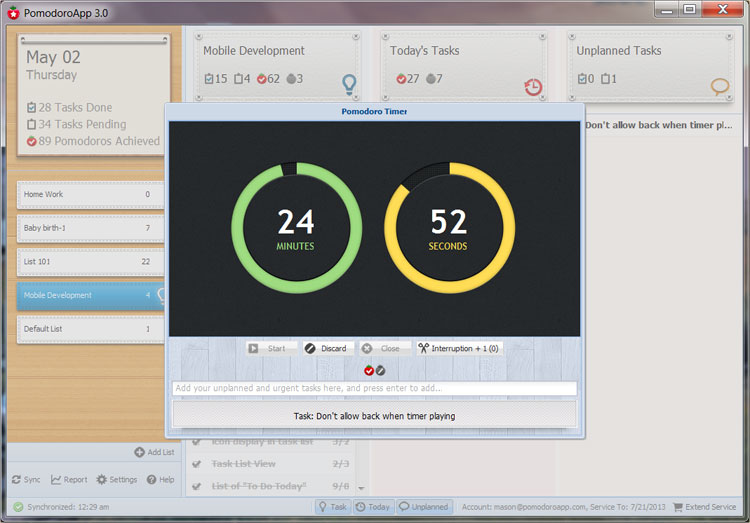Click the 'Synchronized: 12:29 am' status text

68,507
